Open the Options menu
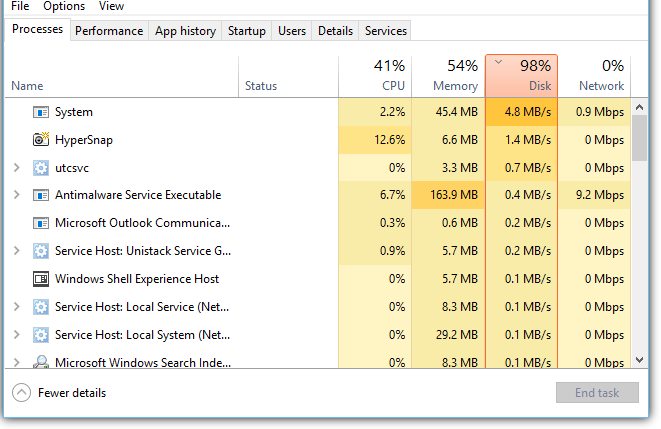This screenshot has height=429, width=661. 64,6
